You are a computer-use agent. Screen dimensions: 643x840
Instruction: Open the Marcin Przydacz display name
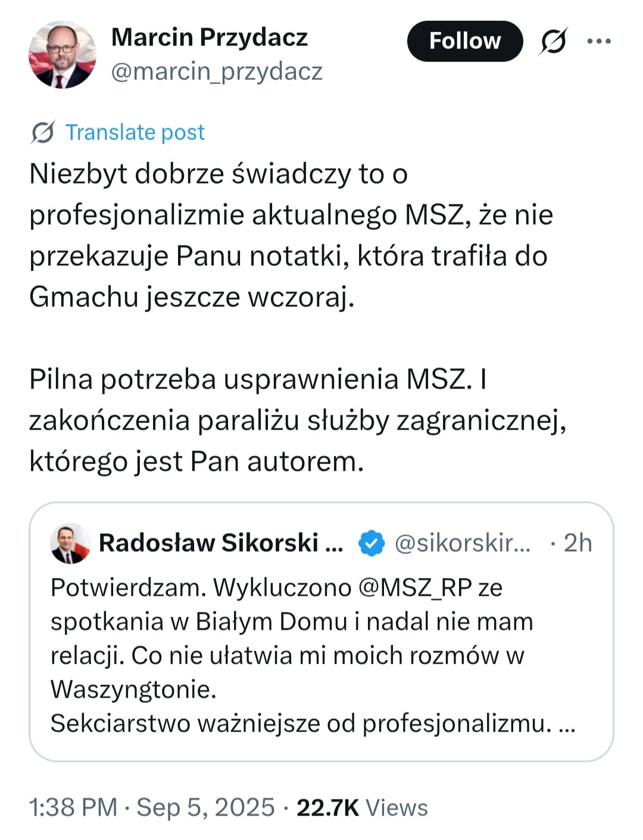point(209,38)
